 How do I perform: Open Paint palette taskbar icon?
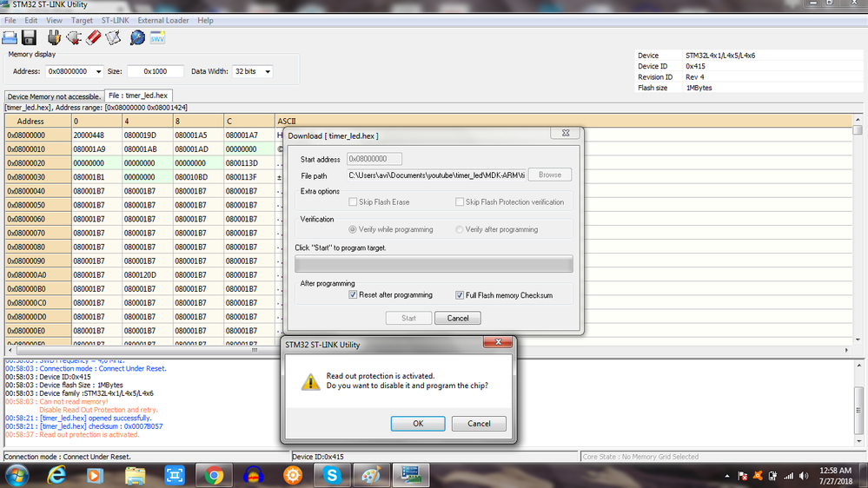(x=371, y=475)
